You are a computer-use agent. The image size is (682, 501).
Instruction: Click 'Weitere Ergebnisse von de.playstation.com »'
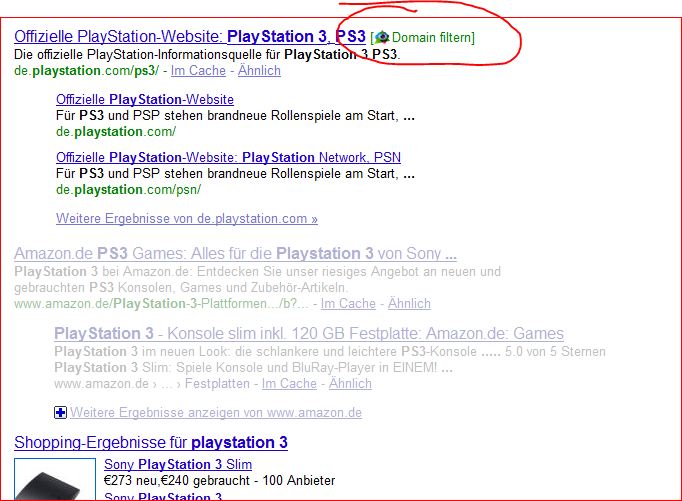187,218
